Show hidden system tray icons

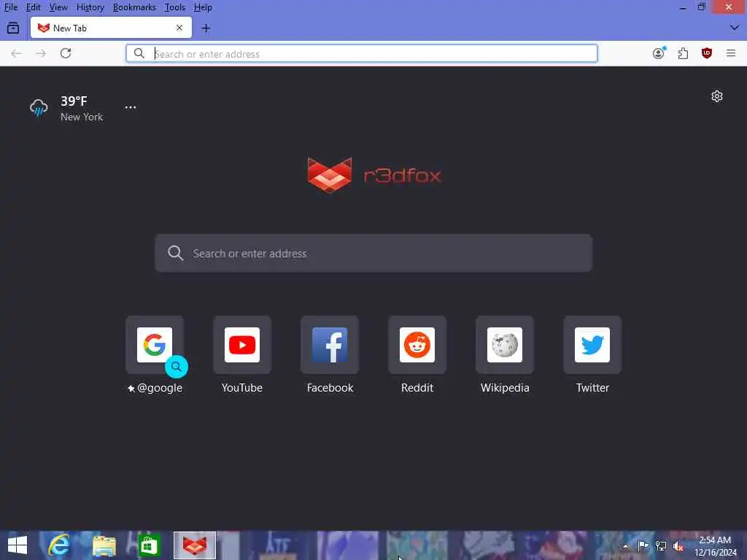tap(625, 545)
